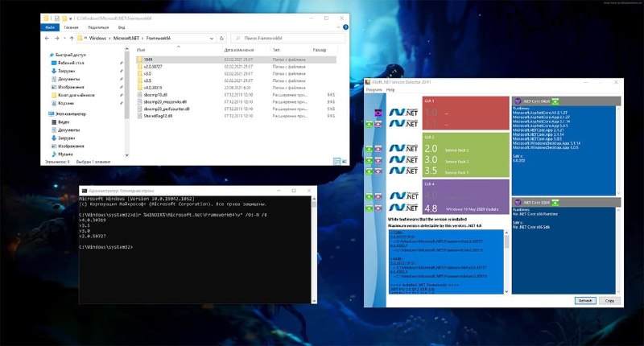644x346 pixels.
Task: Open Explorer help via the blue question icon
Action: coord(345,27)
